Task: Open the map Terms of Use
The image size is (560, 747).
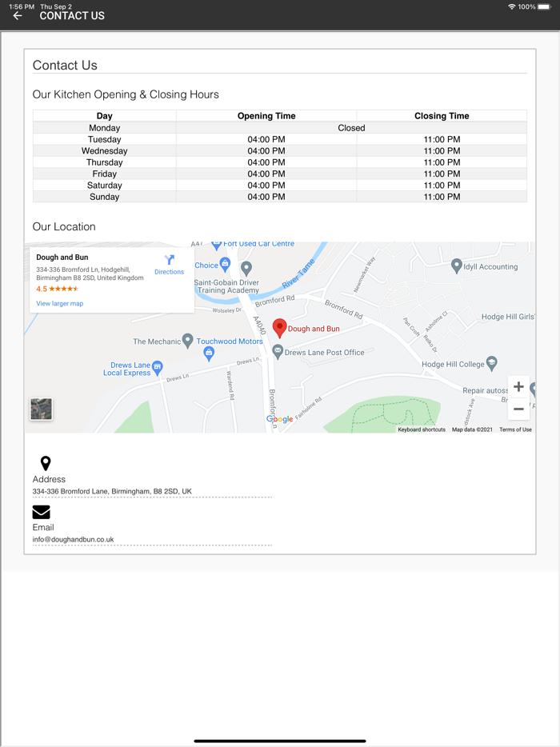Action: tap(515, 429)
